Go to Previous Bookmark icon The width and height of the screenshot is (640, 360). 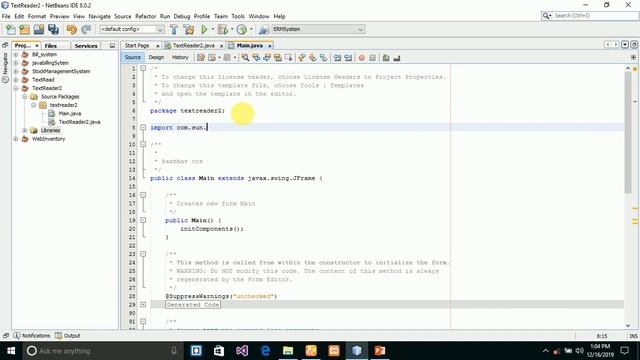(302, 58)
